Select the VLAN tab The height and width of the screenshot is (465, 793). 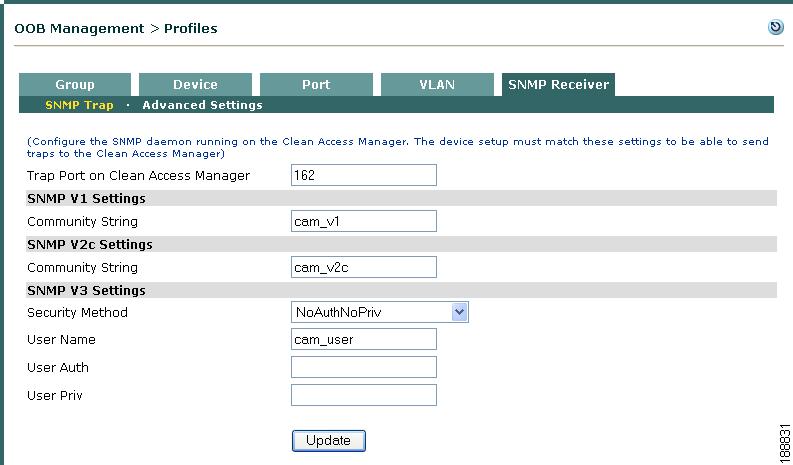pos(437,84)
